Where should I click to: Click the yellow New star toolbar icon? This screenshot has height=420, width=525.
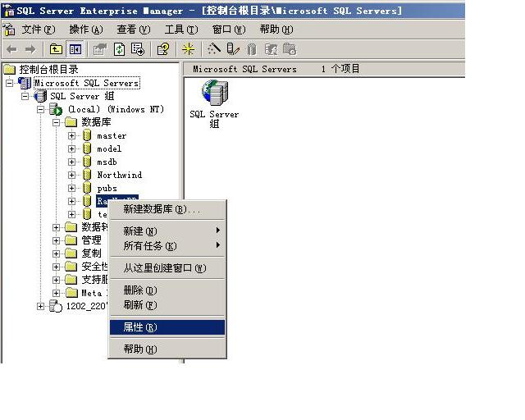(188, 49)
